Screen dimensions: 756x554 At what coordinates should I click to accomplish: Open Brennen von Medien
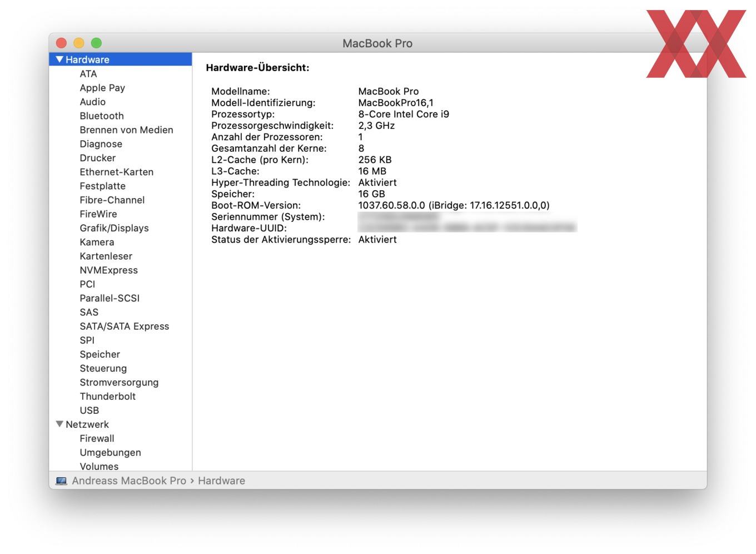click(126, 130)
